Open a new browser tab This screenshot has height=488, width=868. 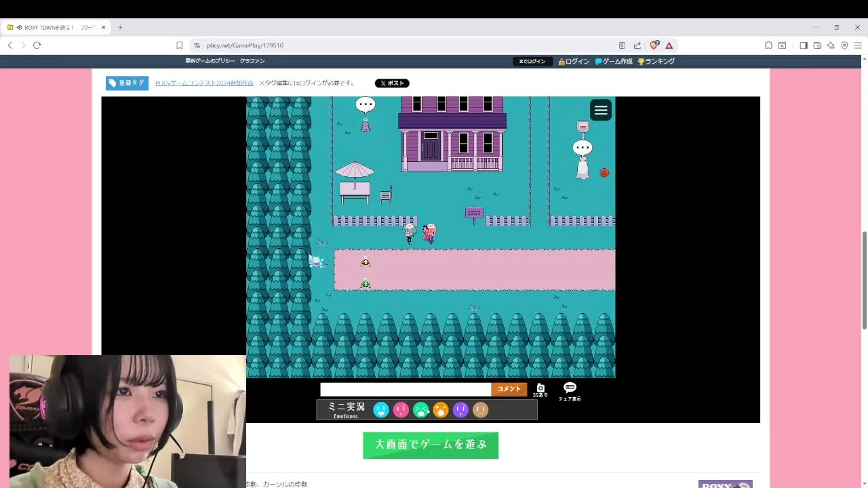pos(120,27)
